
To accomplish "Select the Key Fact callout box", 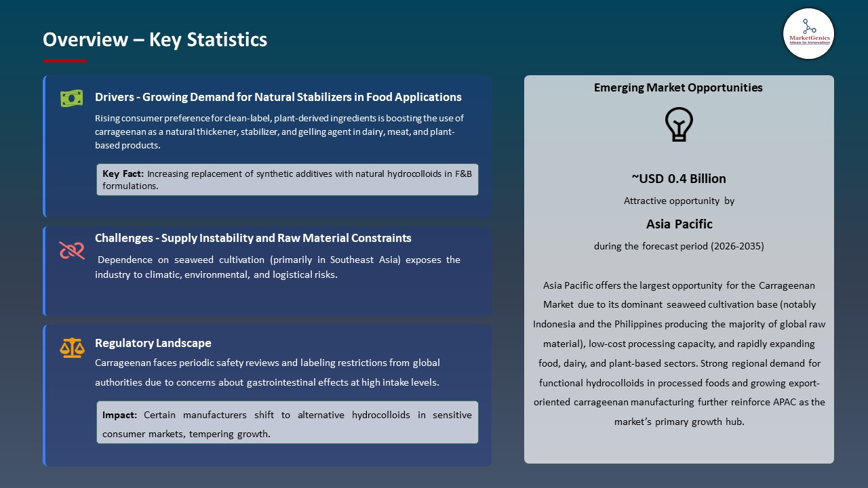I will coord(287,180).
